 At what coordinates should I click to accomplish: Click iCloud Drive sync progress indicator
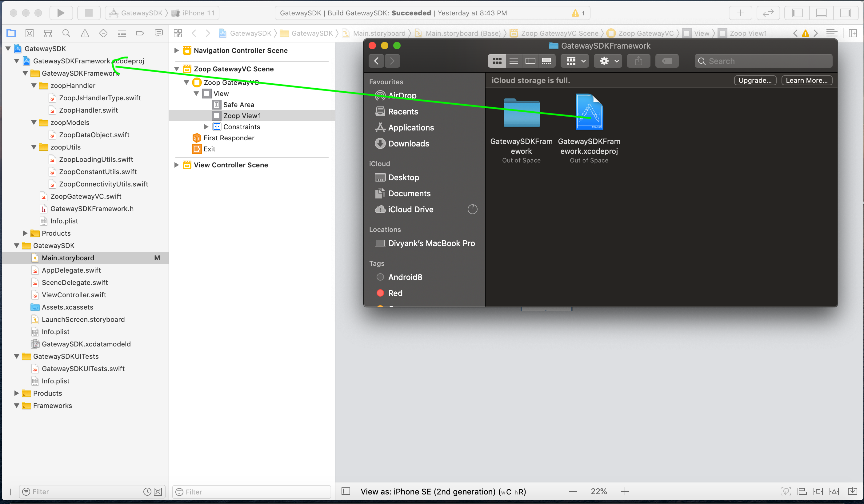pyautogui.click(x=472, y=209)
